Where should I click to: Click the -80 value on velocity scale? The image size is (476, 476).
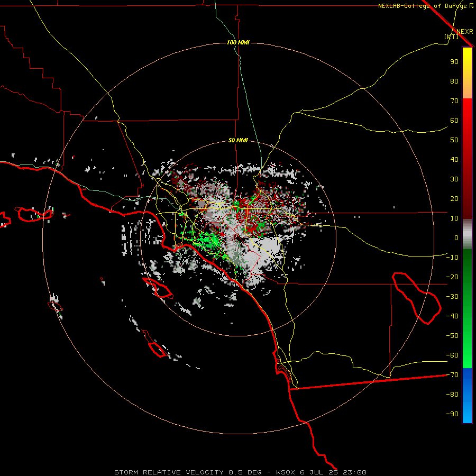[452, 395]
